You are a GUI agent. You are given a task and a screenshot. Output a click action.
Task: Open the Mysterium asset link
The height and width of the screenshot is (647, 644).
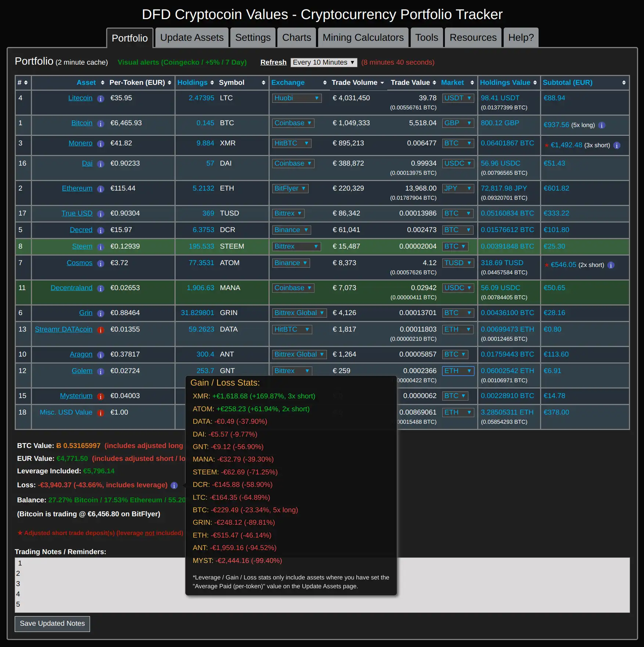(x=76, y=396)
